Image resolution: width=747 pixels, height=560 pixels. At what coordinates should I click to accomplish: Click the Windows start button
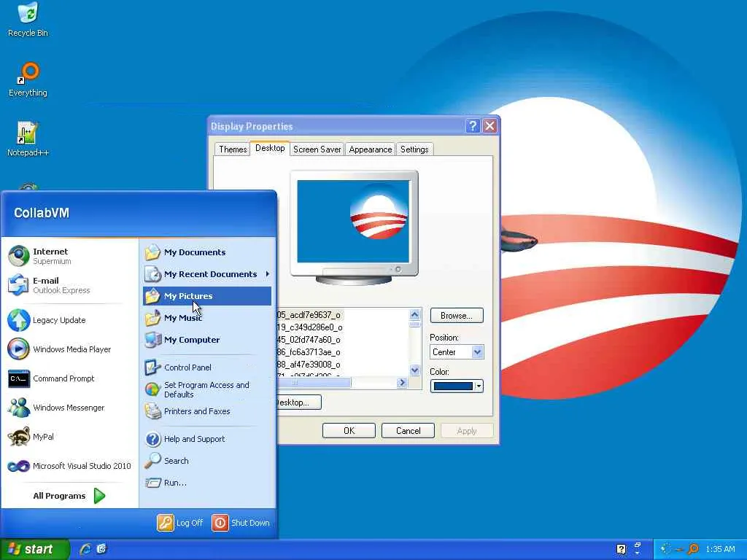(34, 549)
